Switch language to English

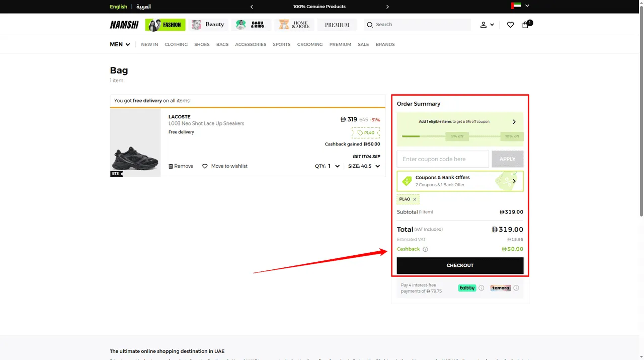tap(118, 7)
